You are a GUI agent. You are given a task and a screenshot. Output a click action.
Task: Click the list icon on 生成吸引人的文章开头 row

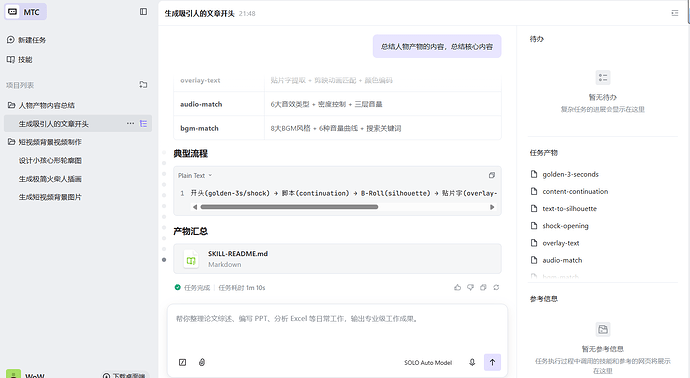143,124
